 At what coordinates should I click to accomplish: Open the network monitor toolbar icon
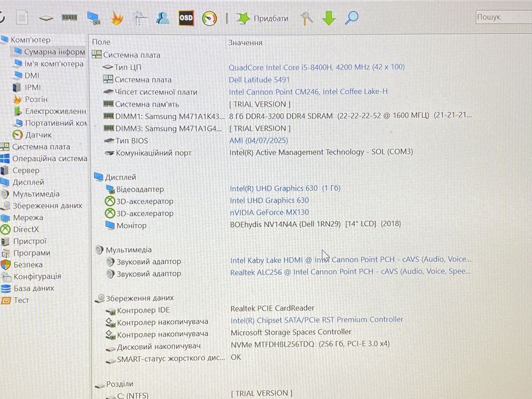tap(94, 18)
